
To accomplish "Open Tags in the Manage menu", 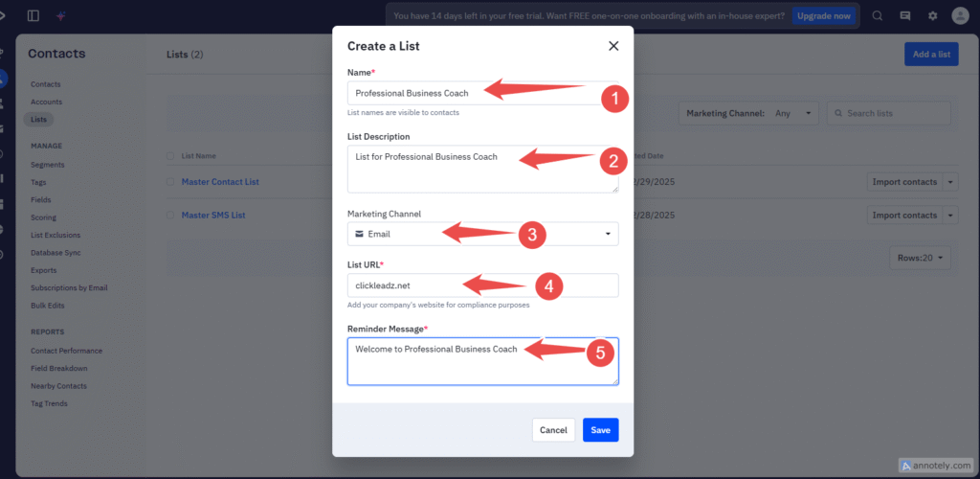I will pyautogui.click(x=38, y=182).
